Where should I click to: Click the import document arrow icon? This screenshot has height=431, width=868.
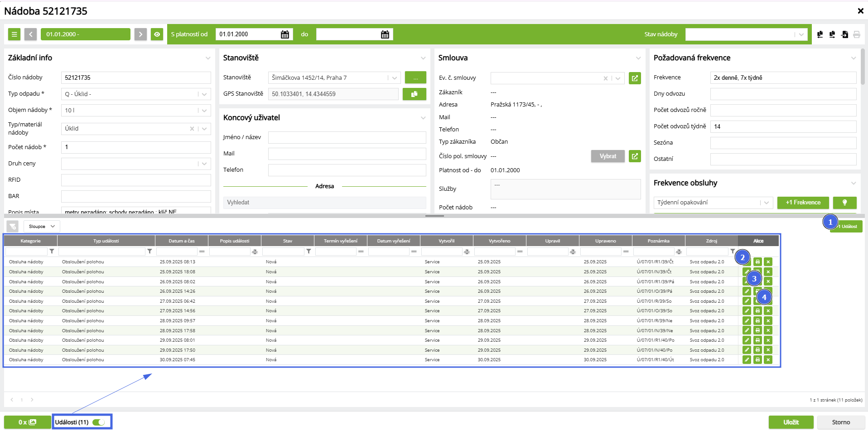tap(844, 34)
